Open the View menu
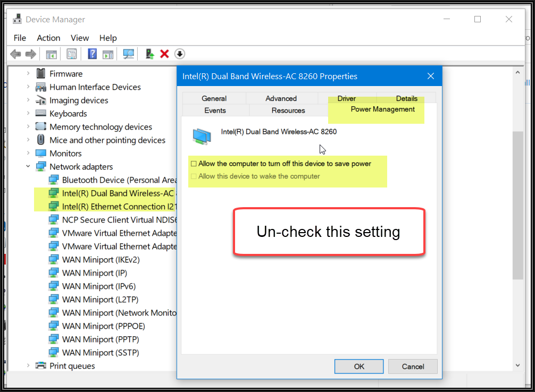535x392 pixels. 80,38
